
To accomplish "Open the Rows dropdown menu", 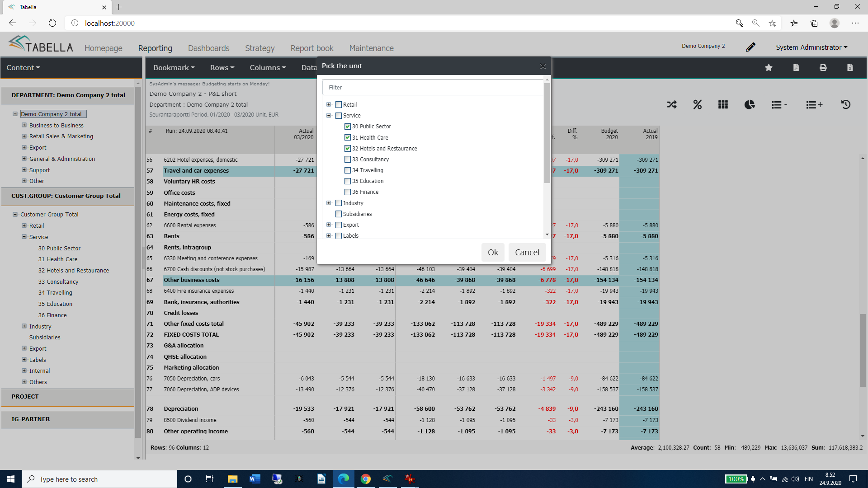I will click(x=222, y=68).
